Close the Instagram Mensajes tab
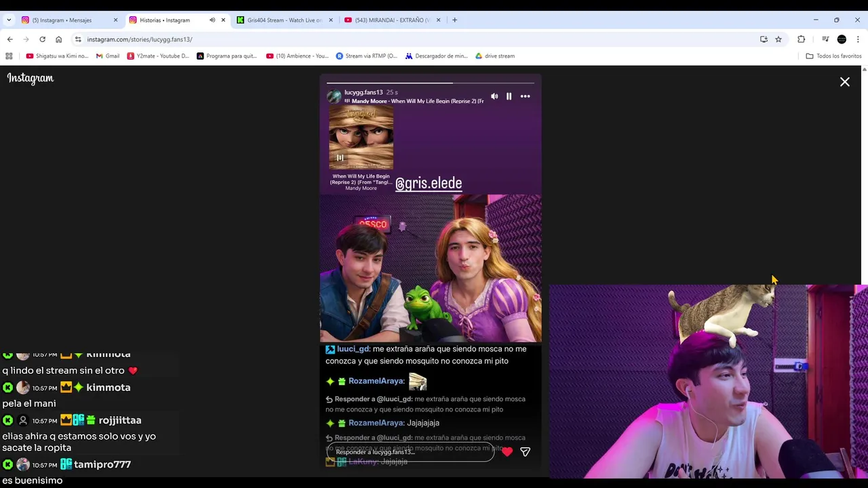The height and width of the screenshot is (488, 868). click(115, 20)
